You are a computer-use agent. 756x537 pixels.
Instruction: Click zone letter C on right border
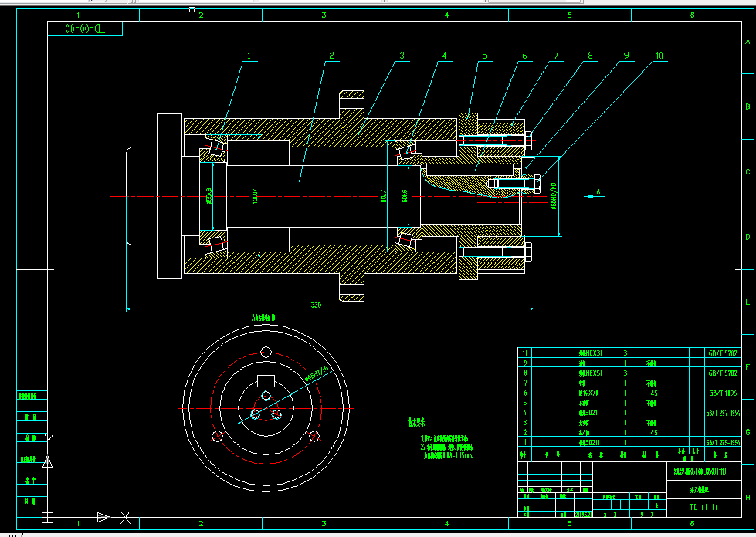[748, 171]
